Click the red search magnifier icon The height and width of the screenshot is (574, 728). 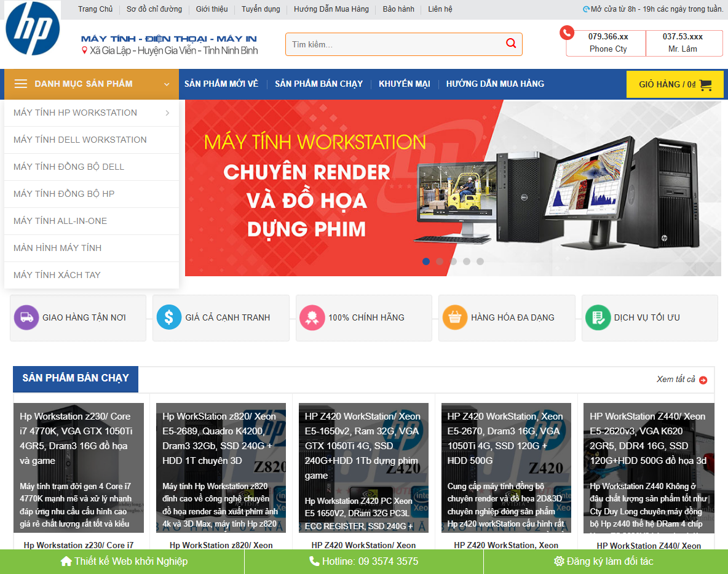[510, 43]
